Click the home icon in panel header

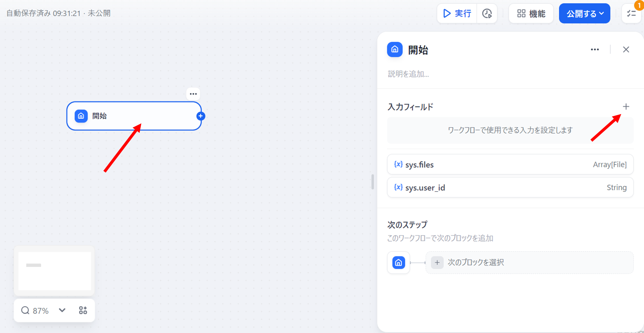(395, 50)
